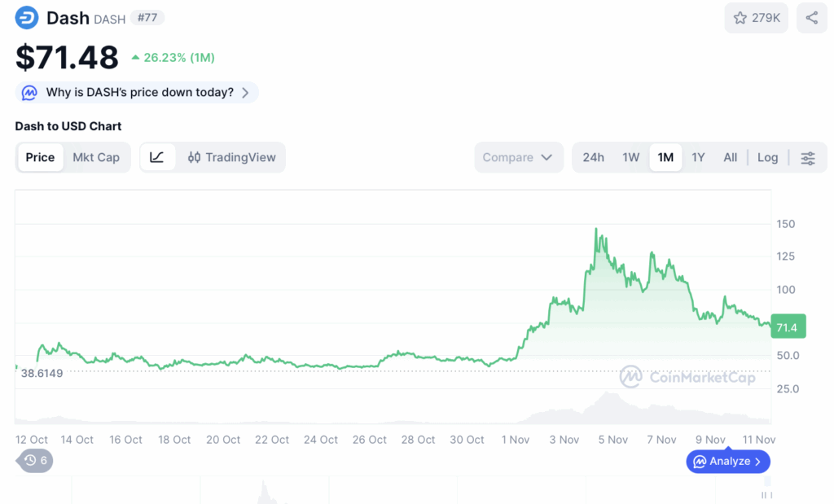Click the timeline range slider pause handle
The image size is (834, 504).
click(766, 495)
